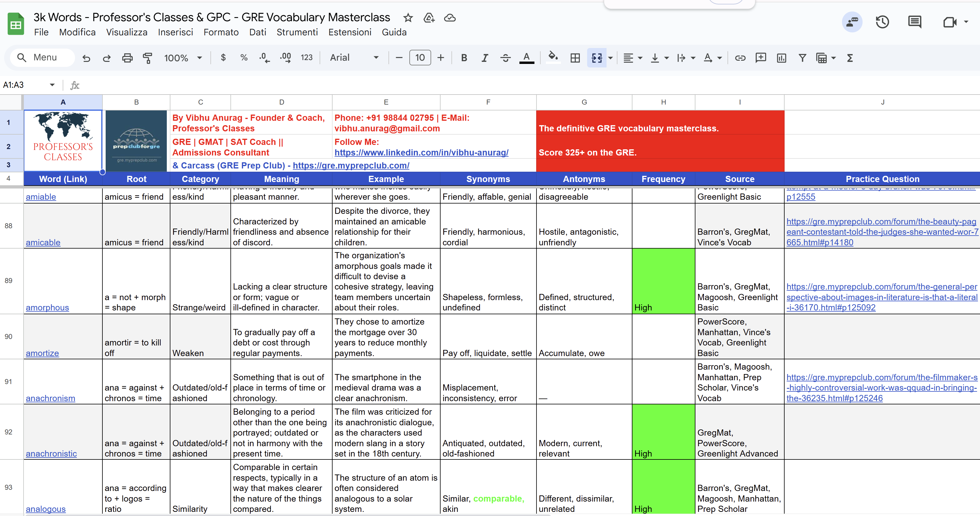Open borders menu icon

[575, 58]
